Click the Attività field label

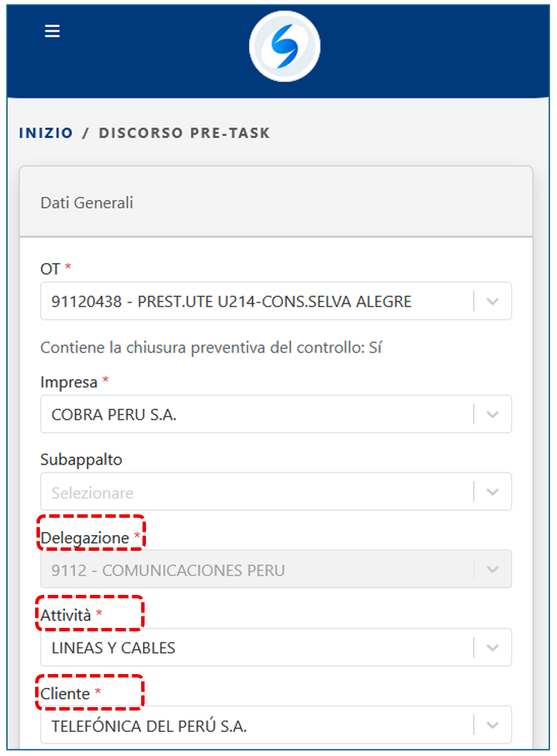(x=66, y=616)
